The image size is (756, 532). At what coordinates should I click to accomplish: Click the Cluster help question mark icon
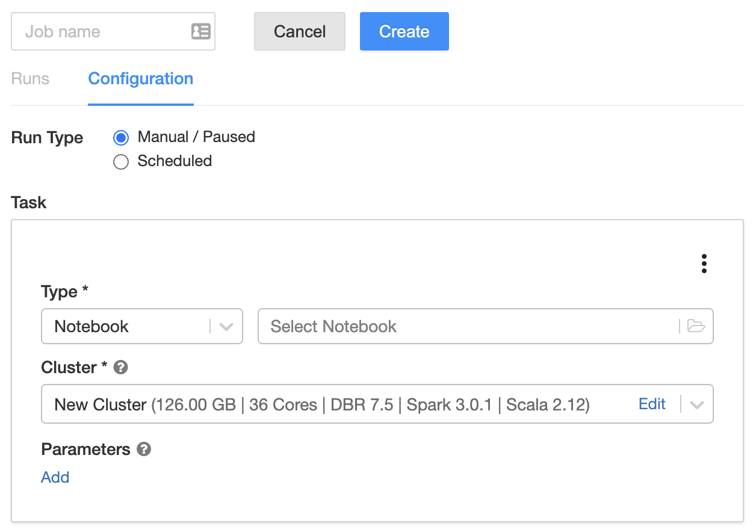pos(120,367)
